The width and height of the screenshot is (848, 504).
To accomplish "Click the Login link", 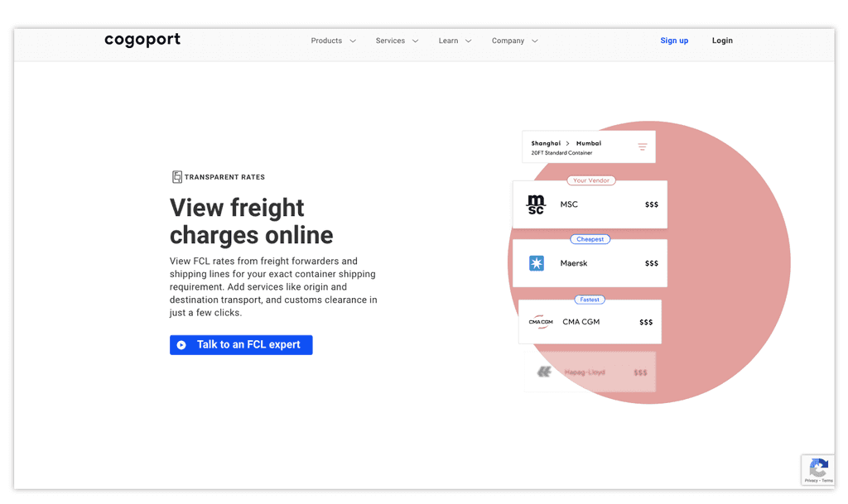I will (x=722, y=41).
